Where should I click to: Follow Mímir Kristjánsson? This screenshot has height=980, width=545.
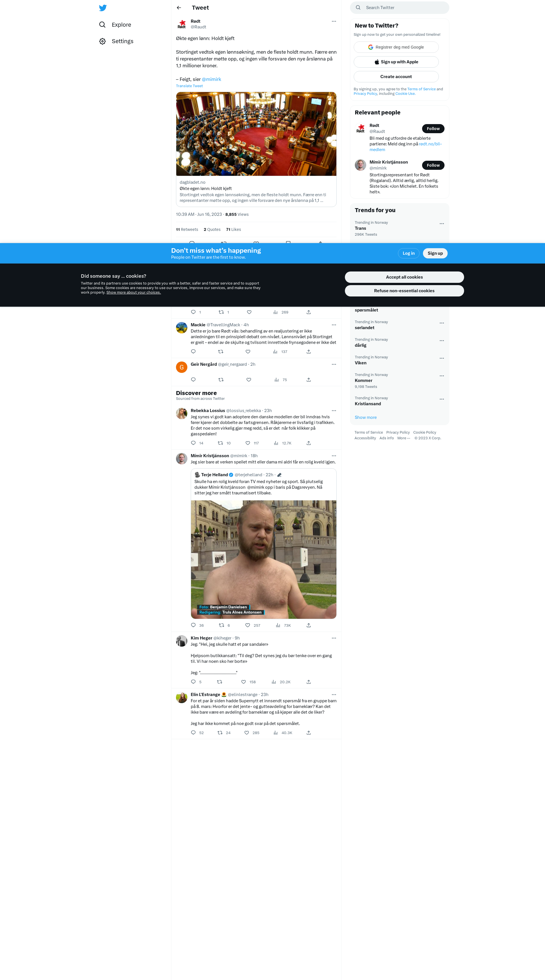pyautogui.click(x=433, y=165)
